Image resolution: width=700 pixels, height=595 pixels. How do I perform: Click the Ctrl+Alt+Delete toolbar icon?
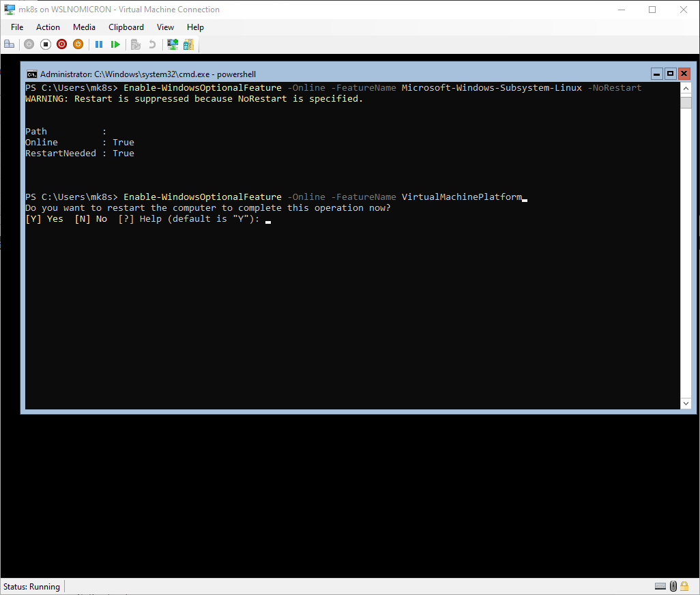tap(10, 44)
